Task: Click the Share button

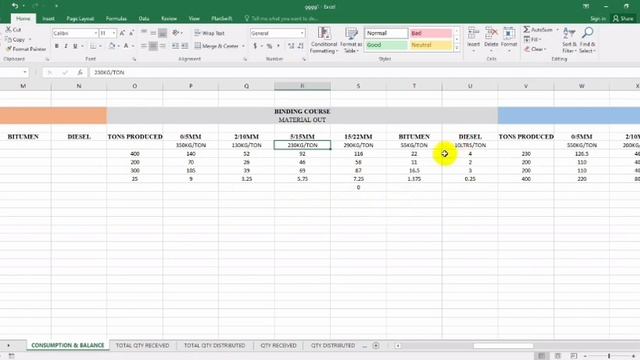Action: tap(623, 19)
